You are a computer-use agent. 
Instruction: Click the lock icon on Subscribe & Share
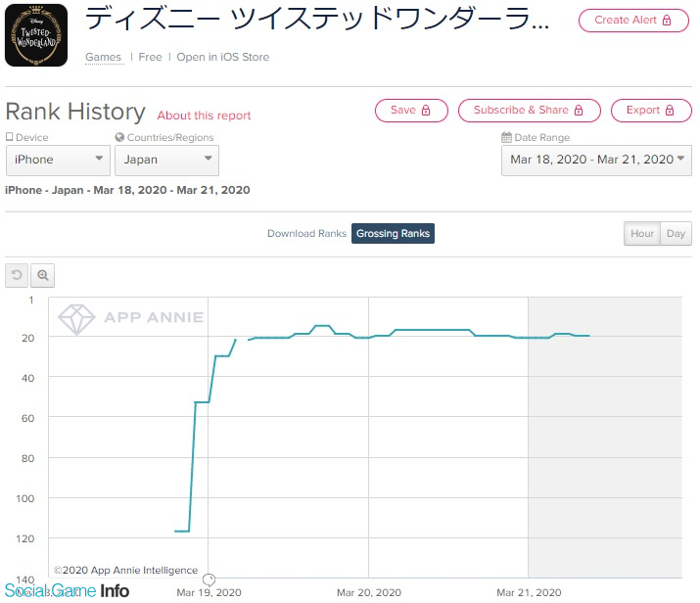pyautogui.click(x=579, y=111)
